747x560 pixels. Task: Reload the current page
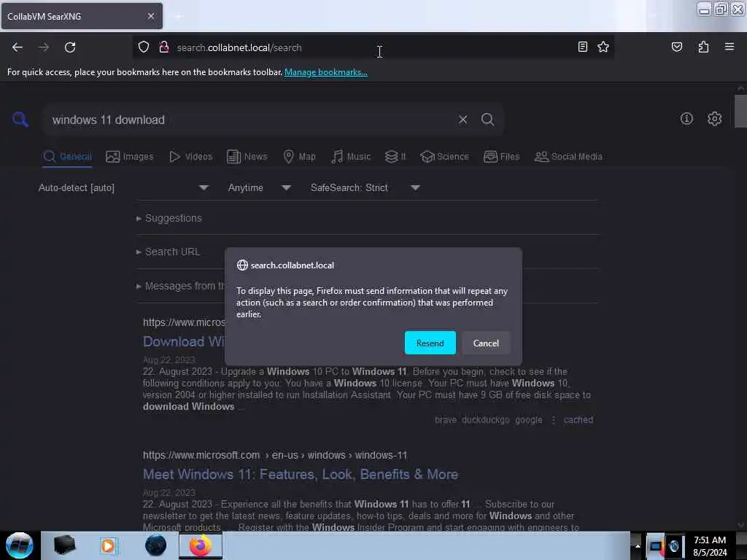pos(70,47)
